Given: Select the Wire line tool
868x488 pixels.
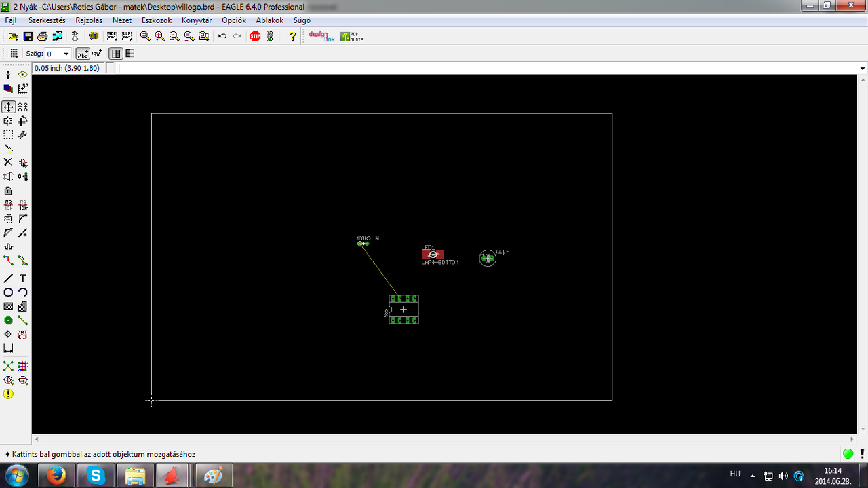Looking at the screenshot, I should (x=8, y=278).
